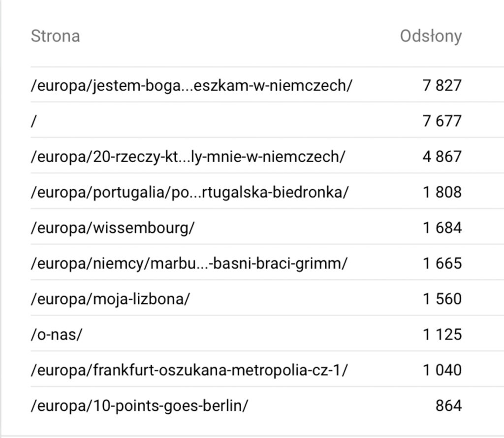Viewport: 504px width, 438px height.
Task: Open the /o-nas/ page link
Action: (57, 335)
